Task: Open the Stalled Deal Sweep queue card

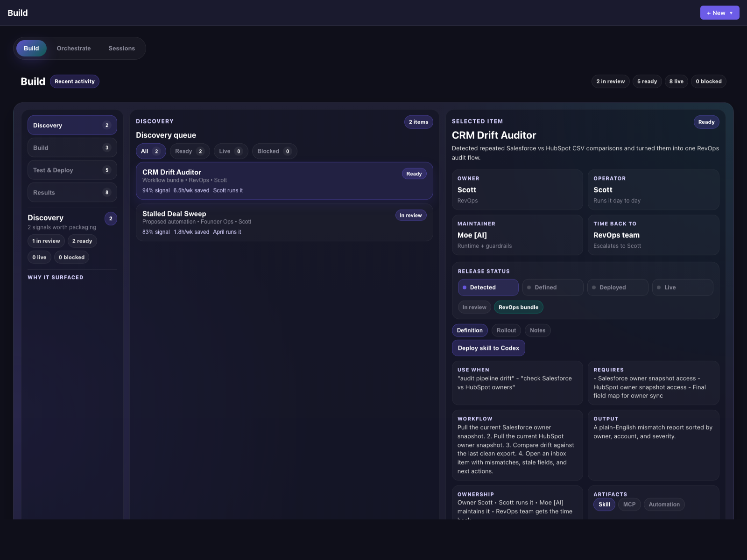Action: pyautogui.click(x=284, y=222)
